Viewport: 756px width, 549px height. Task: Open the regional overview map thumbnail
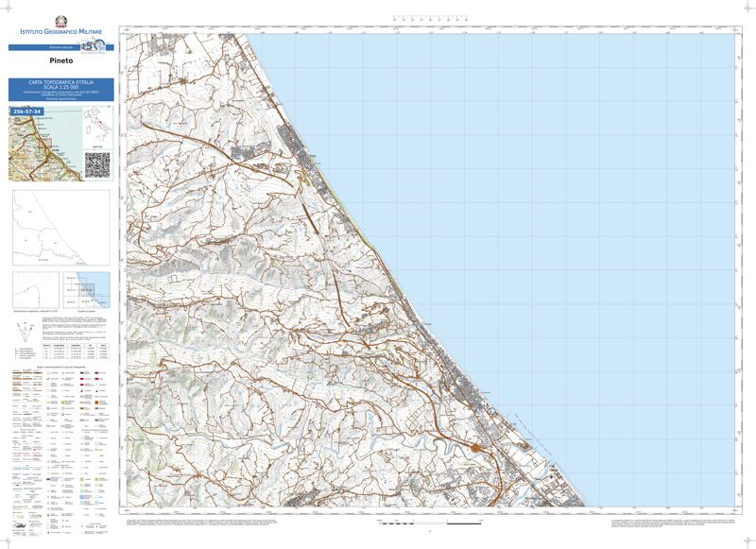(x=43, y=145)
